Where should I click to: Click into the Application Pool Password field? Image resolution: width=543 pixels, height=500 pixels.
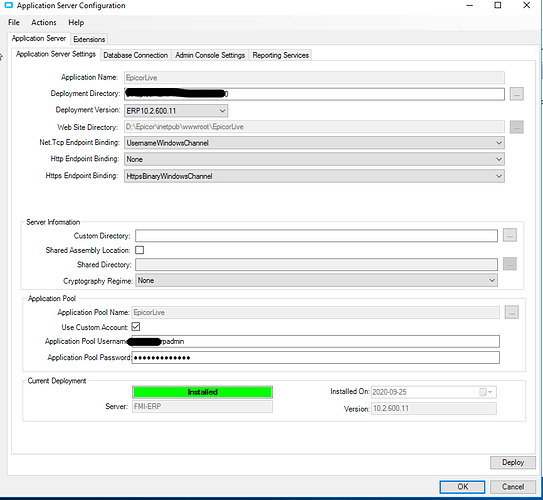pyautogui.click(x=315, y=357)
